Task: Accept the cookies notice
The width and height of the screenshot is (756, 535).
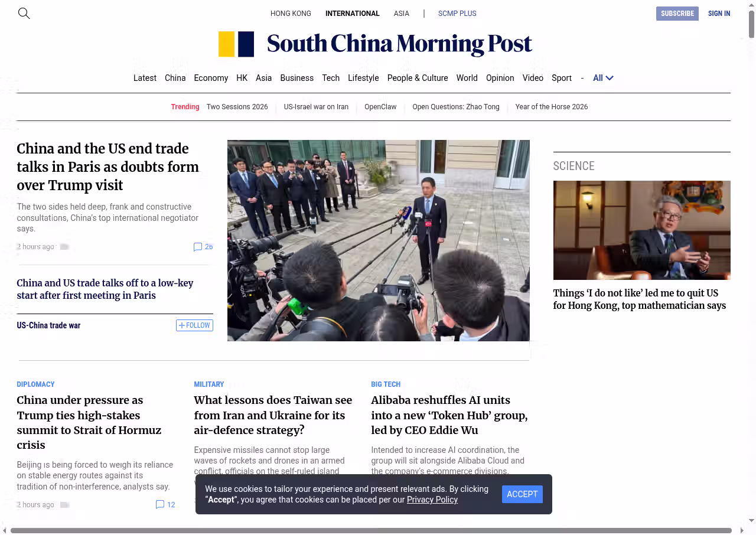Action: click(522, 494)
